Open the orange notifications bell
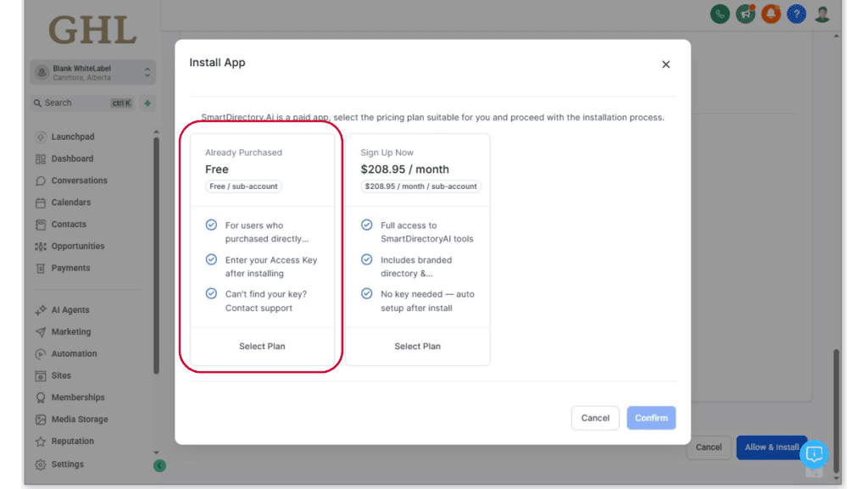This screenshot has width=868, height=489. coord(771,14)
